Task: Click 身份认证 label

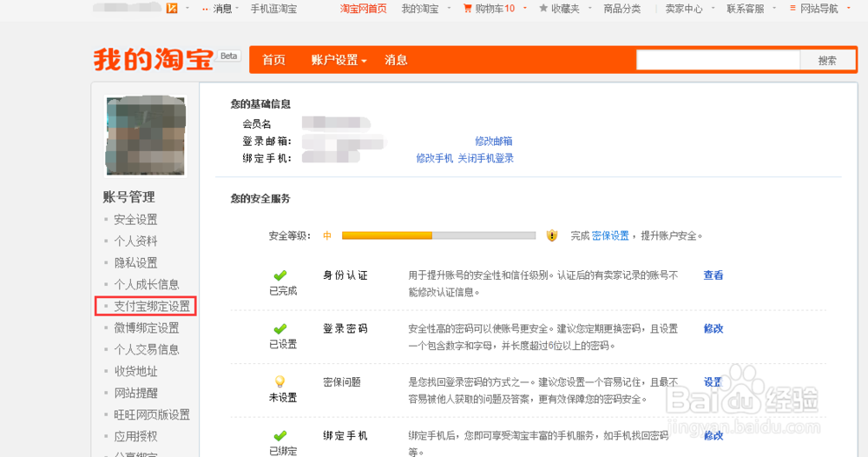Action: pos(345,275)
